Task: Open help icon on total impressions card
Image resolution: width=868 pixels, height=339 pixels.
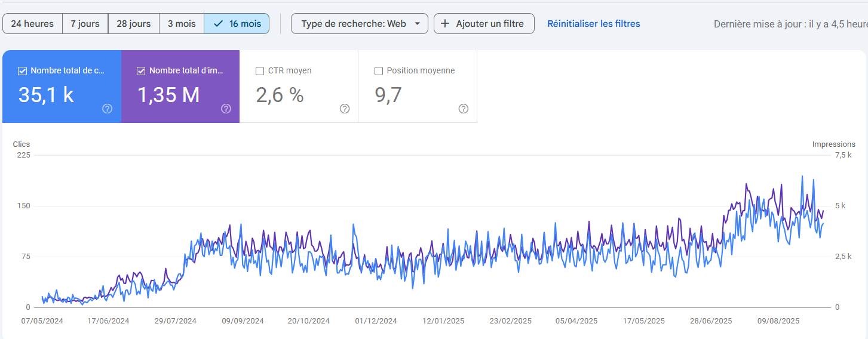Action: pyautogui.click(x=226, y=109)
